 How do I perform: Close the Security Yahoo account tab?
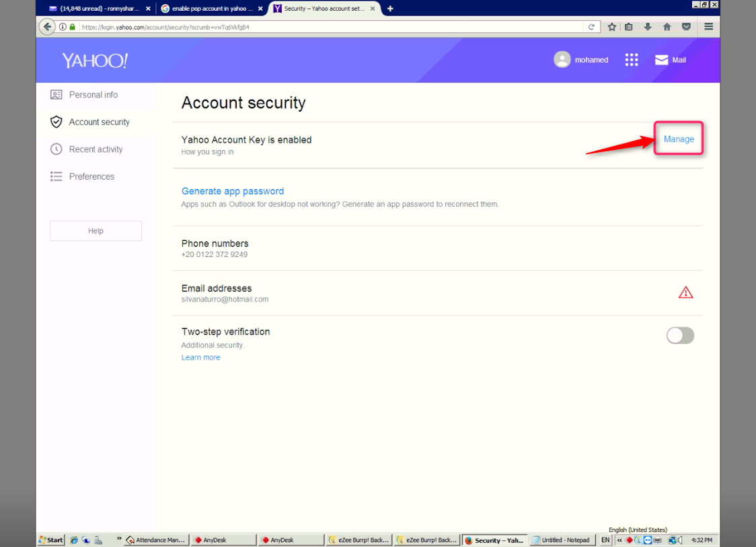tap(373, 9)
